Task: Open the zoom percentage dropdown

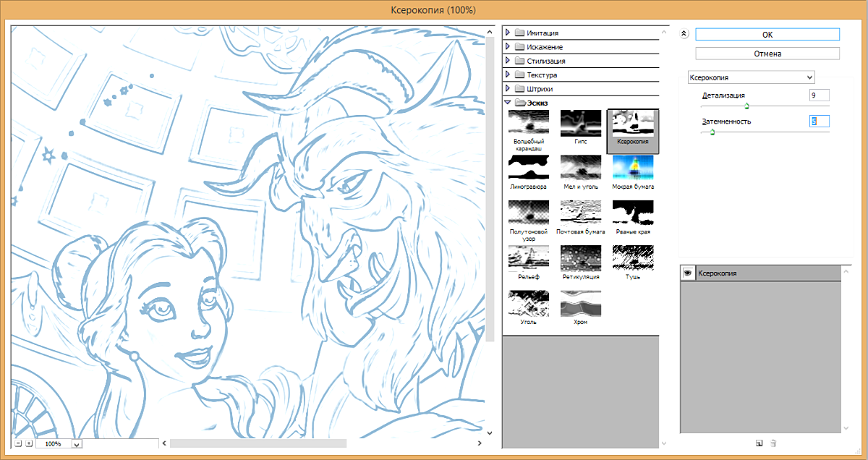Action: [x=77, y=444]
